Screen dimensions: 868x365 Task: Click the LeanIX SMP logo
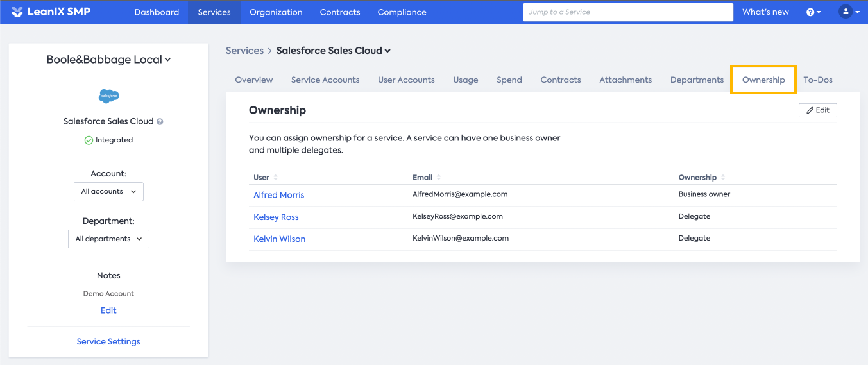(51, 12)
